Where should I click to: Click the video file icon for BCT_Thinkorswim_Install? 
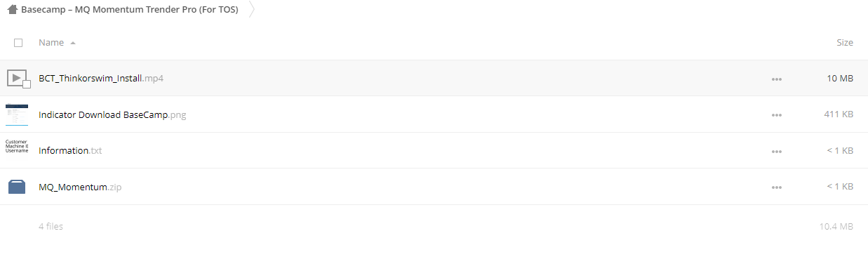tap(17, 78)
